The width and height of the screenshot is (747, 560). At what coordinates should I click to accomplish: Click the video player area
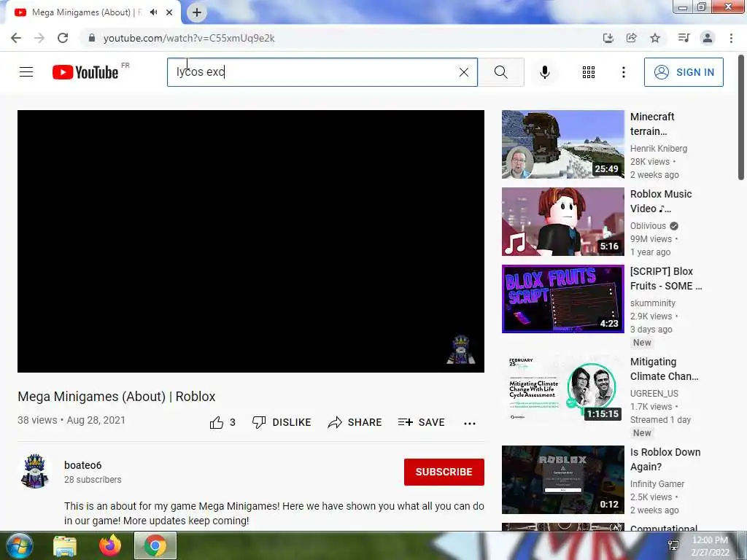point(251,241)
